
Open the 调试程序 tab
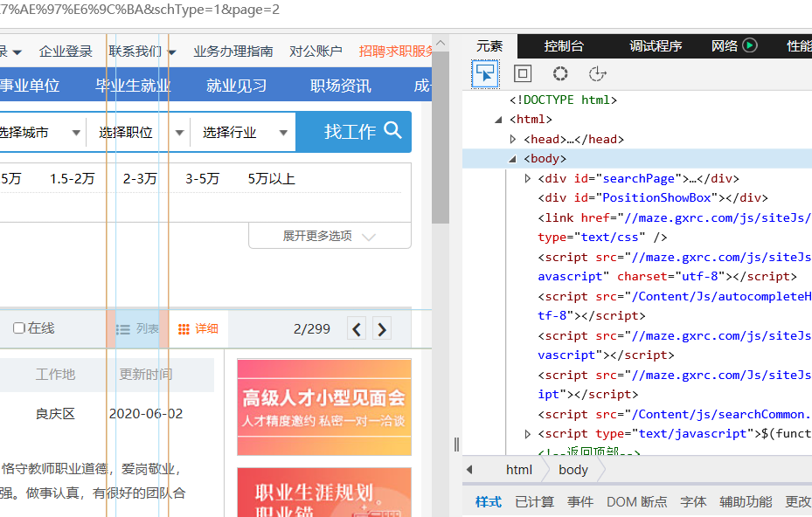656,46
